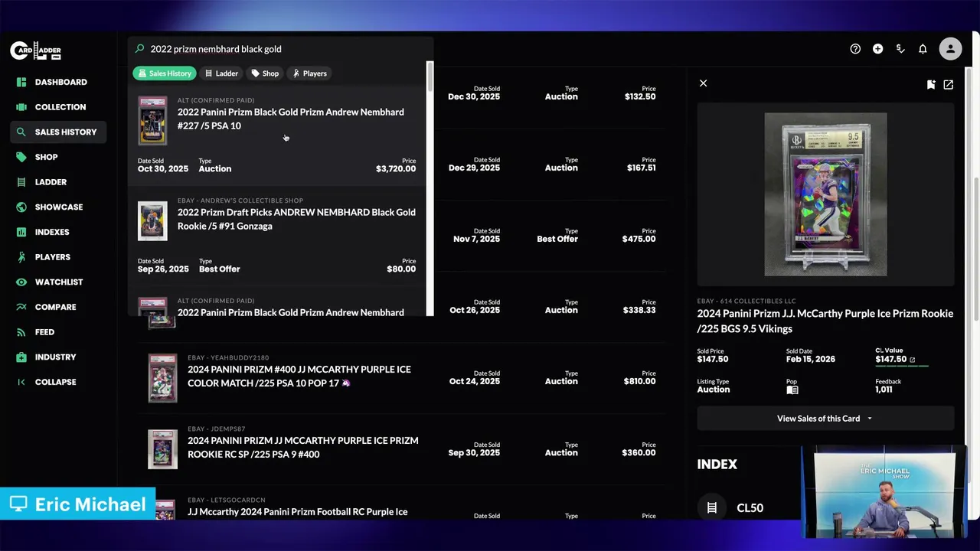Select the Shop filter chip

coord(265,73)
